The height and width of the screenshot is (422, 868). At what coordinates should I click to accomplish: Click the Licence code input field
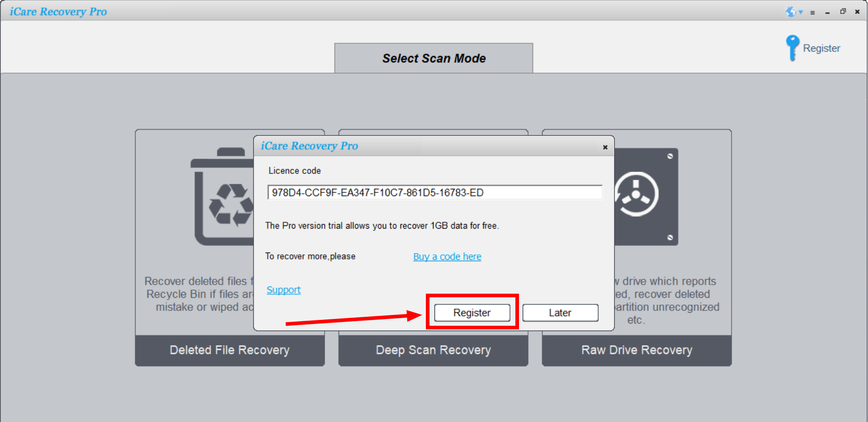pos(435,192)
